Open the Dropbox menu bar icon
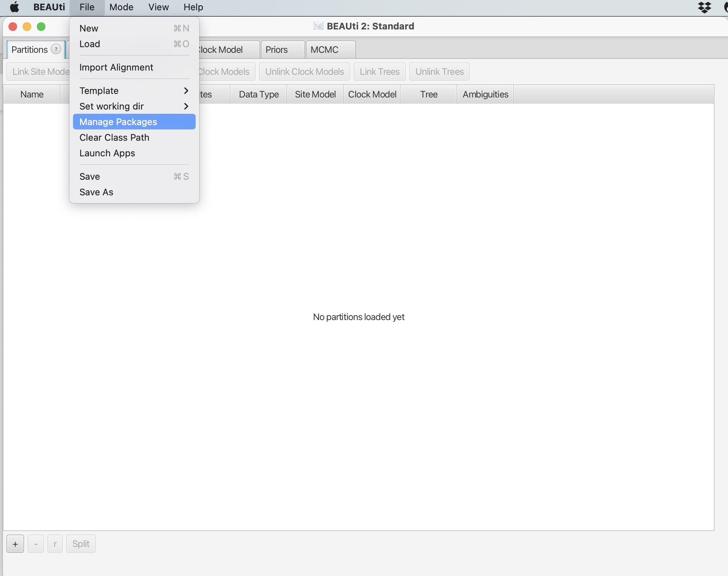 704,7
